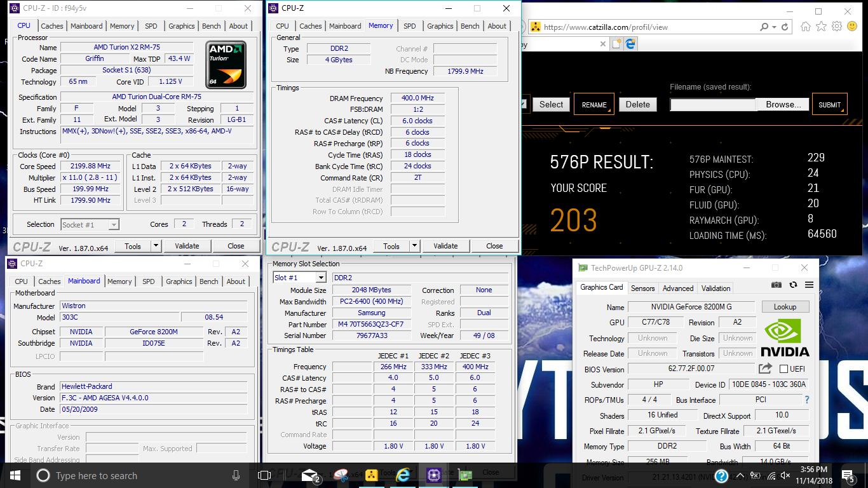Open the Bench tab in top-left CPU-Z
This screenshot has height=488, width=868.
coord(212,26)
